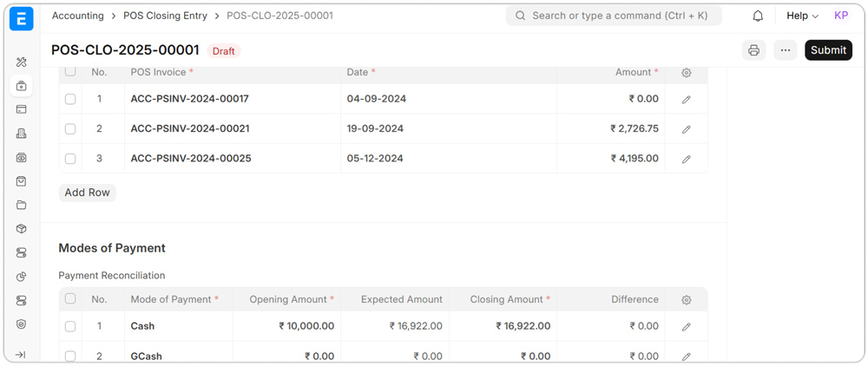Open the three-dot more actions menu

[785, 50]
